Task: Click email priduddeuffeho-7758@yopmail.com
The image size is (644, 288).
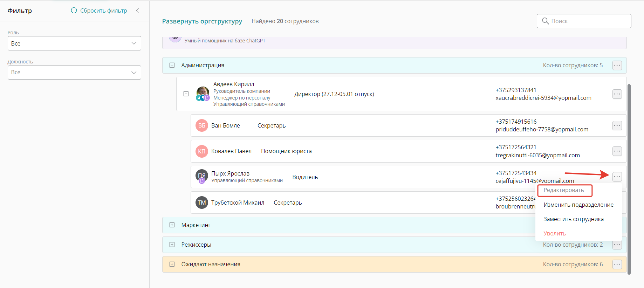Action: click(542, 129)
